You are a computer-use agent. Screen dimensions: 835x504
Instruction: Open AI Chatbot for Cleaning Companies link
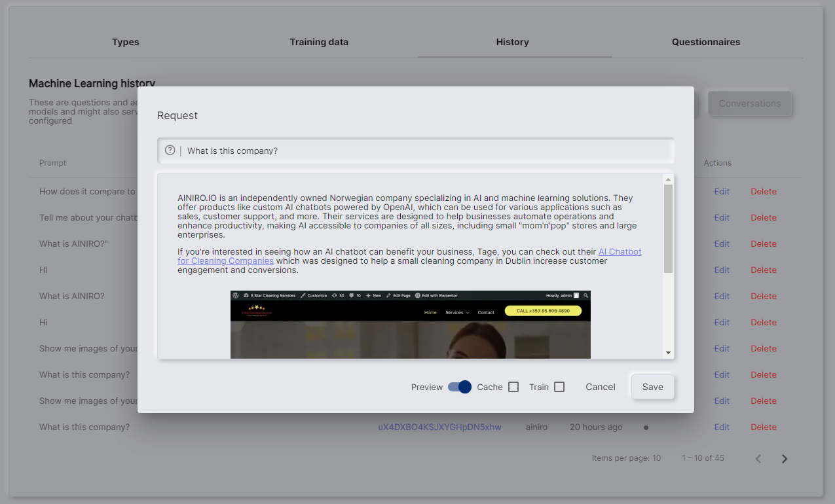pyautogui.click(x=409, y=256)
